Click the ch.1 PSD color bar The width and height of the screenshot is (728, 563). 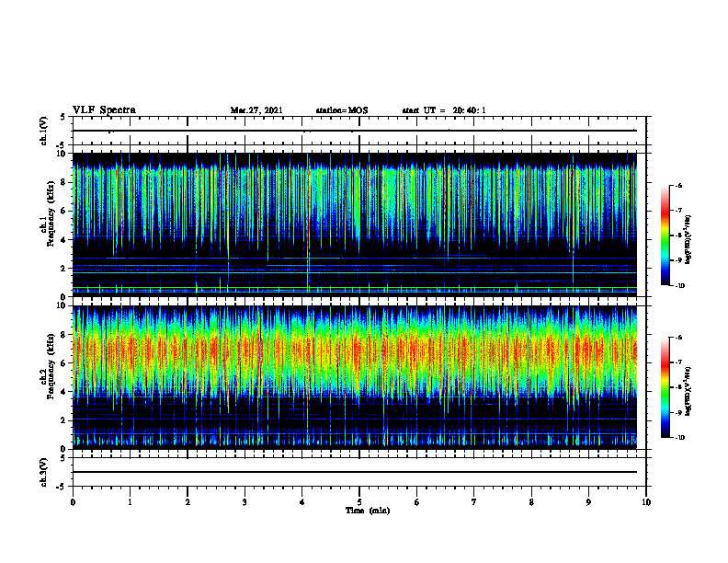coord(665,236)
